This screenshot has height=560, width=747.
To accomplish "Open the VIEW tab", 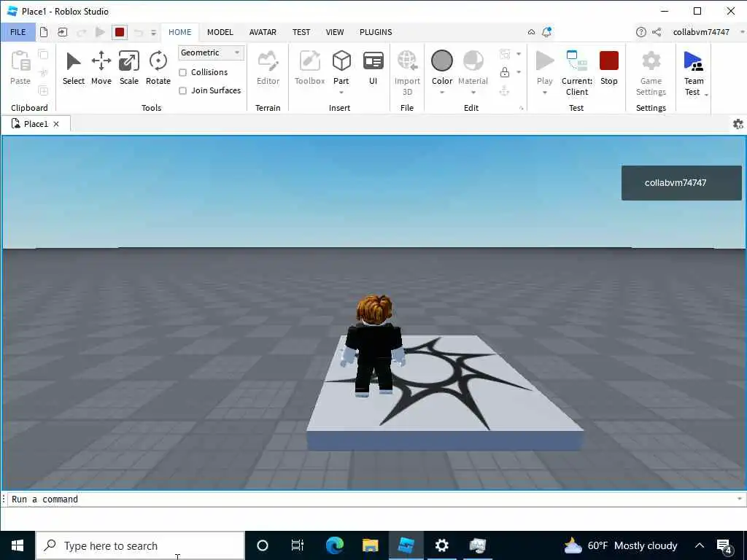I will (334, 32).
